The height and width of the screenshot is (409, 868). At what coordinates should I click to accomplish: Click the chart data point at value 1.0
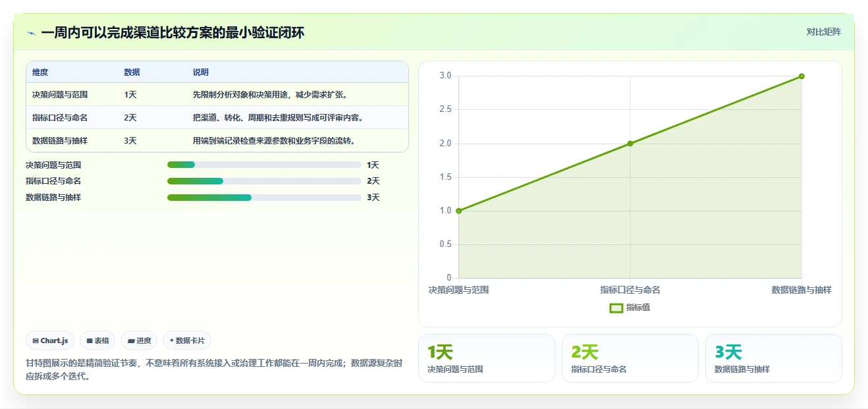459,211
